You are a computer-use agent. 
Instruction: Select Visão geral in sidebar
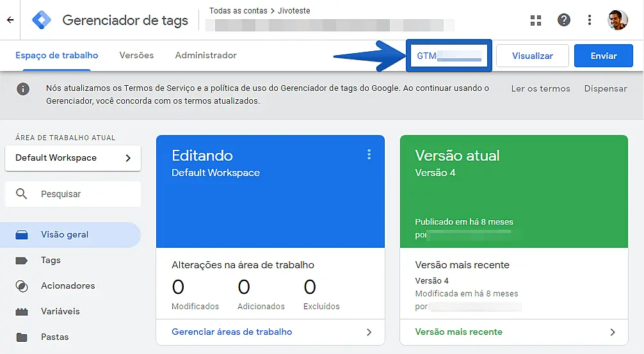click(x=70, y=235)
